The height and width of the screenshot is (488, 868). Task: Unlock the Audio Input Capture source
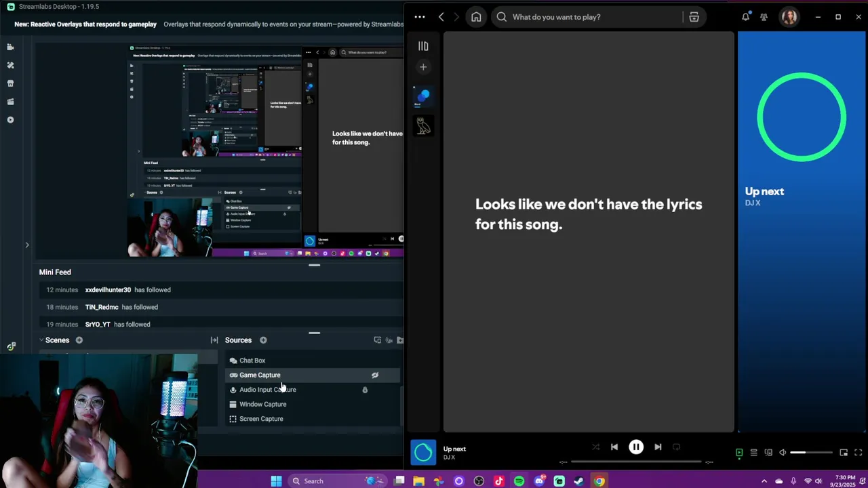click(x=365, y=390)
